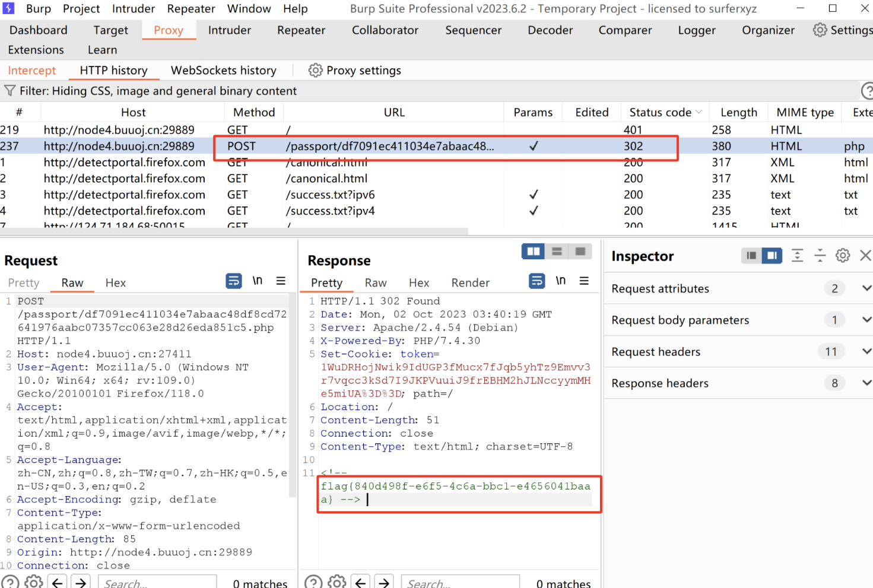Switch to the Decoder tab
Screen dimensions: 873x588
[x=550, y=30]
